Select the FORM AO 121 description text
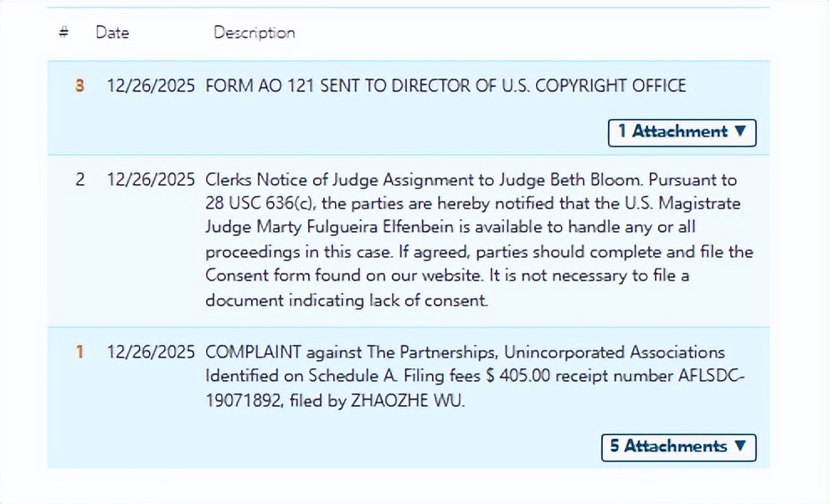This screenshot has width=829, height=504. (445, 85)
